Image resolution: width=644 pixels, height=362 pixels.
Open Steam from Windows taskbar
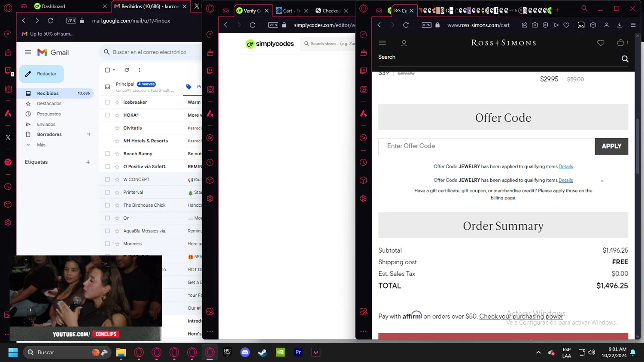262,352
